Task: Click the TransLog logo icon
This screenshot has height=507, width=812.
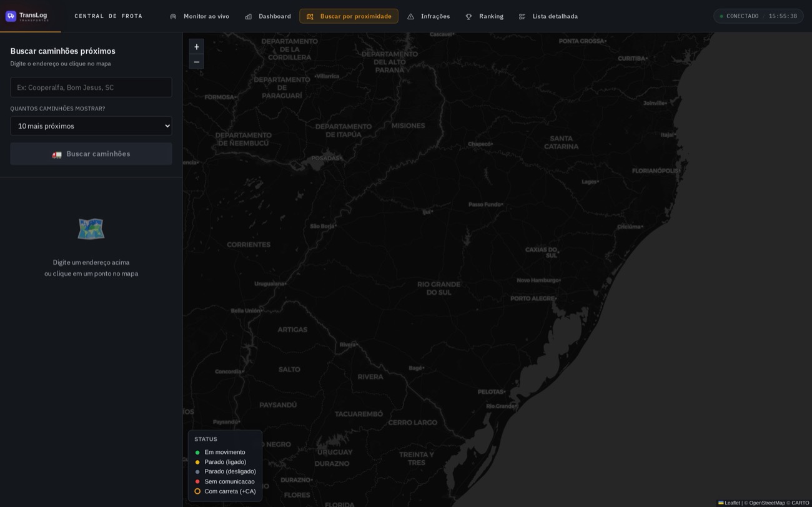Action: (11, 16)
